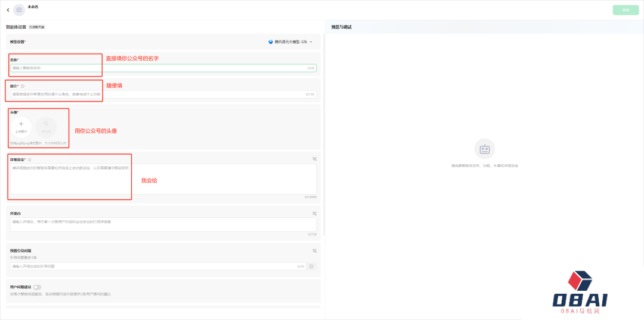Click the AI生成 avatar generation icon

[x=46, y=126]
